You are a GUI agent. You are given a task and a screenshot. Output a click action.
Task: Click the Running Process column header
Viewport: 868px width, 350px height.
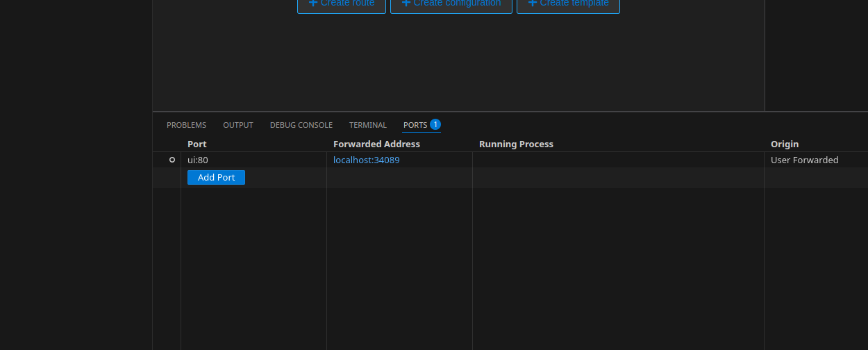516,144
